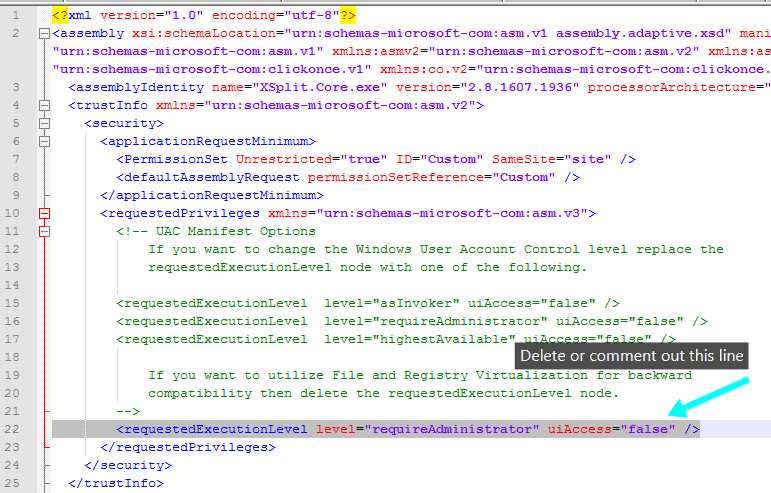Collapse the security tag fold marker
This screenshot has height=493, width=771.
click(x=44, y=123)
